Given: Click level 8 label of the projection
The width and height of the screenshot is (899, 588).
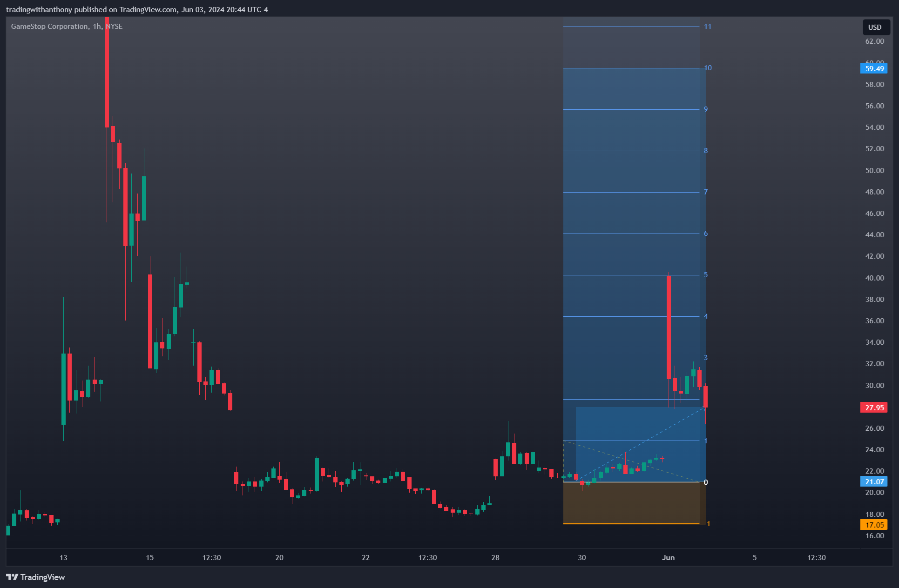Looking at the screenshot, I should 706,151.
